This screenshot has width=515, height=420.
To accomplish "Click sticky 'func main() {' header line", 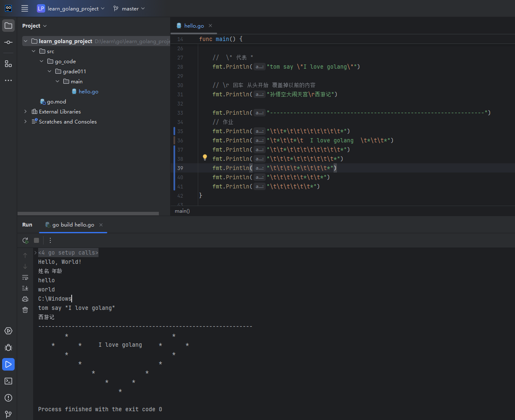I will click(221, 39).
